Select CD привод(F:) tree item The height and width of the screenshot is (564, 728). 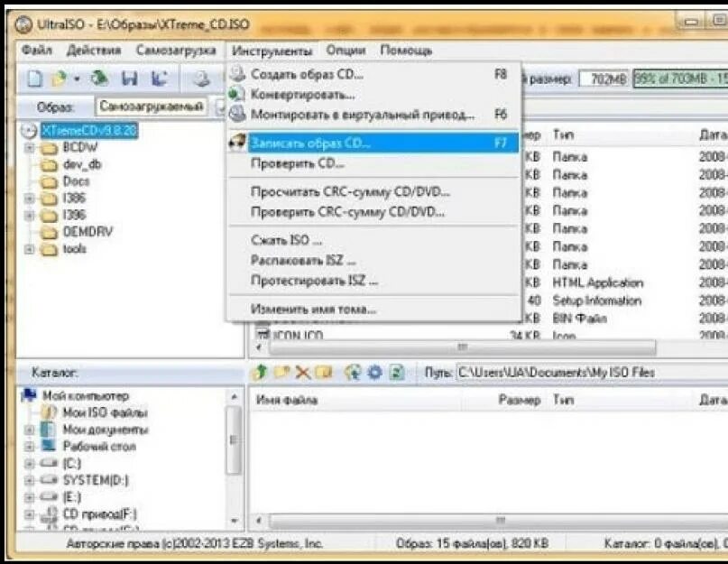[x=100, y=514]
